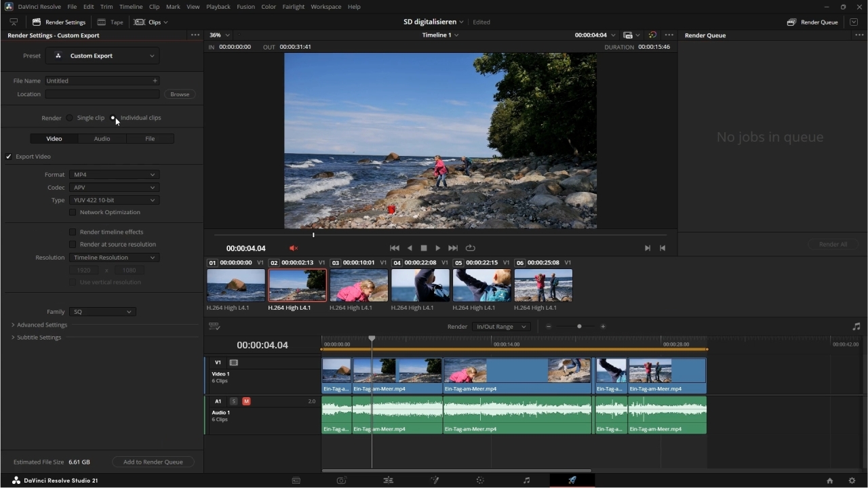Screen dimensions: 868x488
Task: Play the timeline forward
Action: 438,248
